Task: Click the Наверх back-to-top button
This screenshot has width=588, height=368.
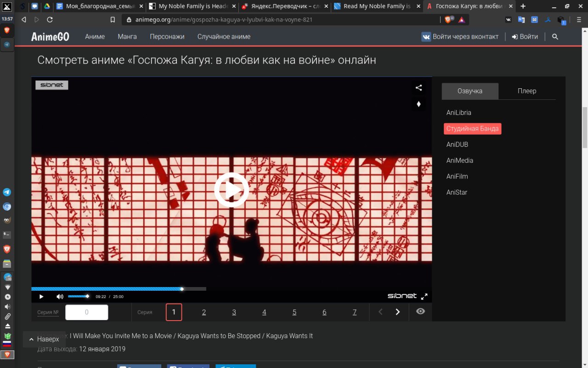Action: 45,339
